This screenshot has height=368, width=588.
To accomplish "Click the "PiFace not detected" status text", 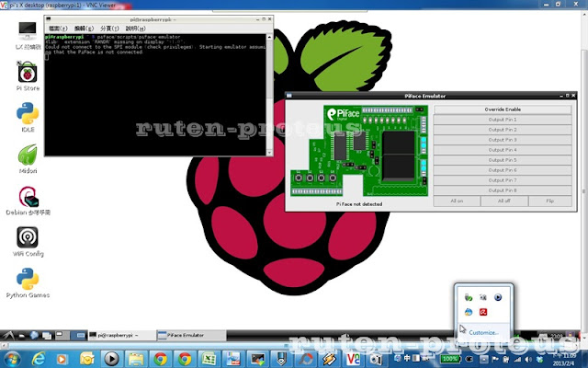I will (359, 204).
